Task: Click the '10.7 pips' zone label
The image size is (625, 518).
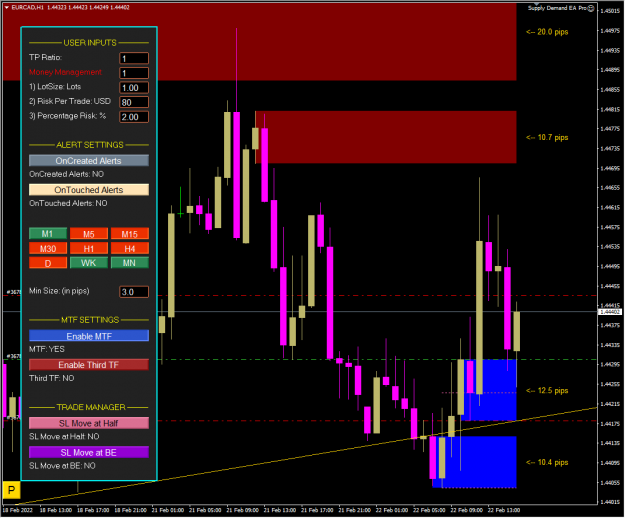Action: click(547, 137)
